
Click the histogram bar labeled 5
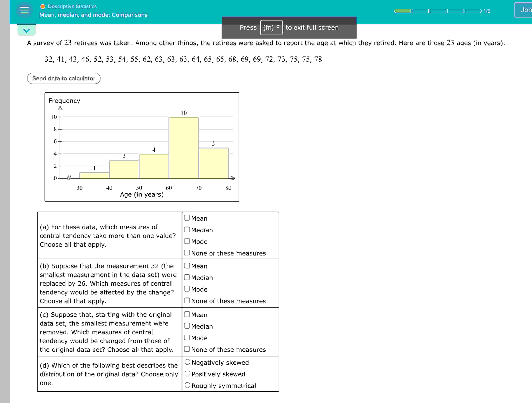[214, 163]
